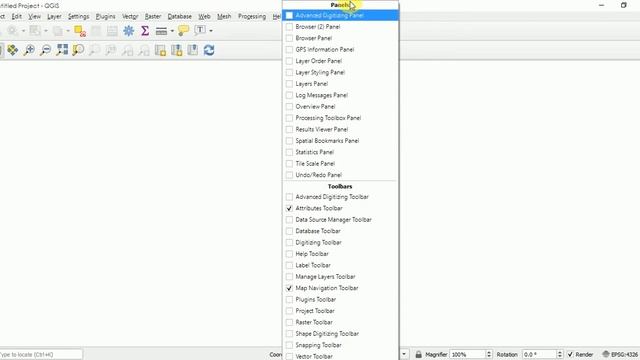Click the EPSG:4326 CRS button
The width and height of the screenshot is (640, 360).
click(x=620, y=354)
